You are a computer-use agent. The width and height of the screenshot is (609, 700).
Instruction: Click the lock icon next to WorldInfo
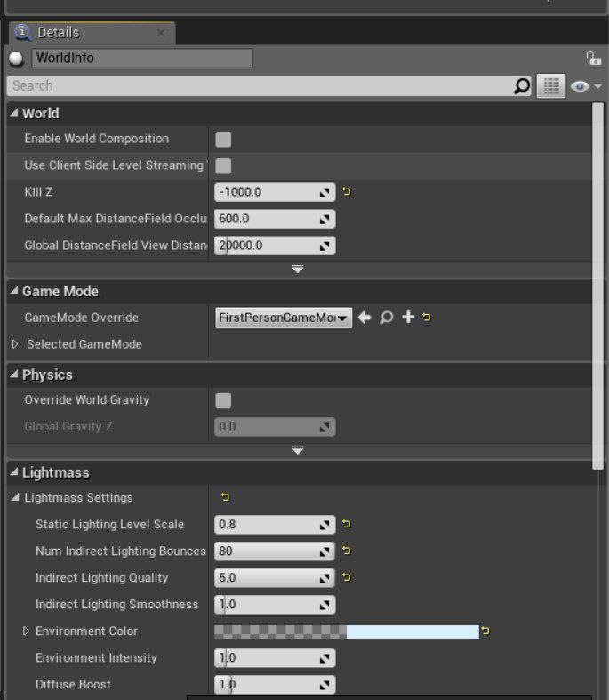point(593,58)
